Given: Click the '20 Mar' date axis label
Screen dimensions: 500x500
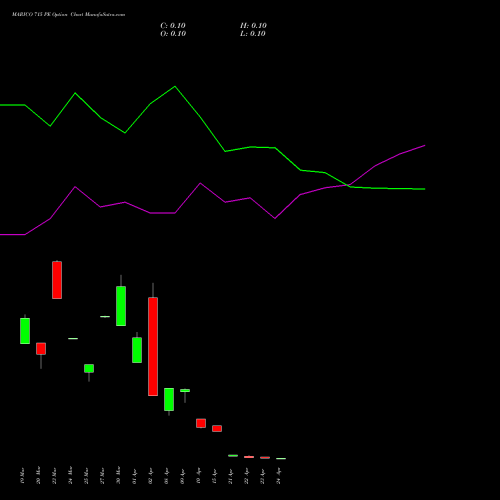Looking at the screenshot, I should click(x=38, y=475).
